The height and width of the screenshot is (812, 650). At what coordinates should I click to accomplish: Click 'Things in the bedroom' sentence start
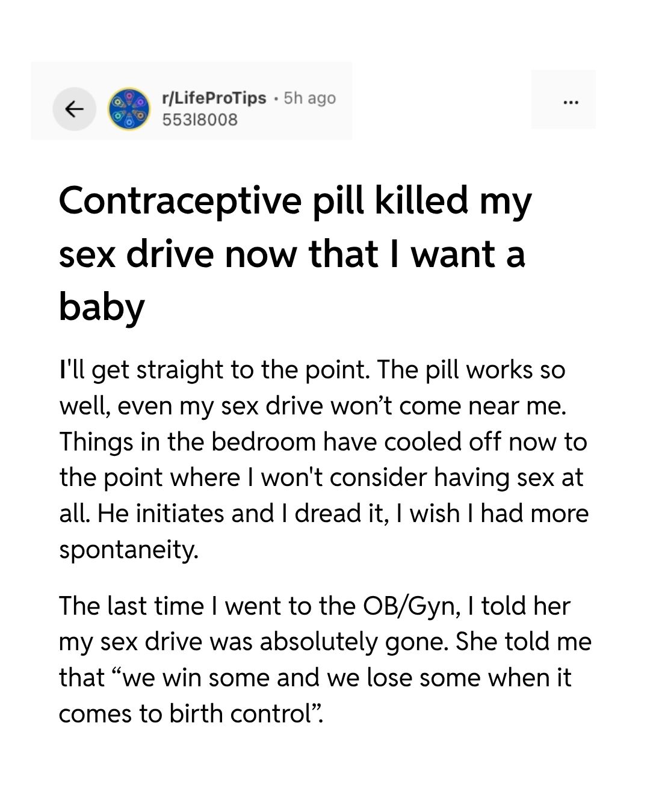[188, 441]
